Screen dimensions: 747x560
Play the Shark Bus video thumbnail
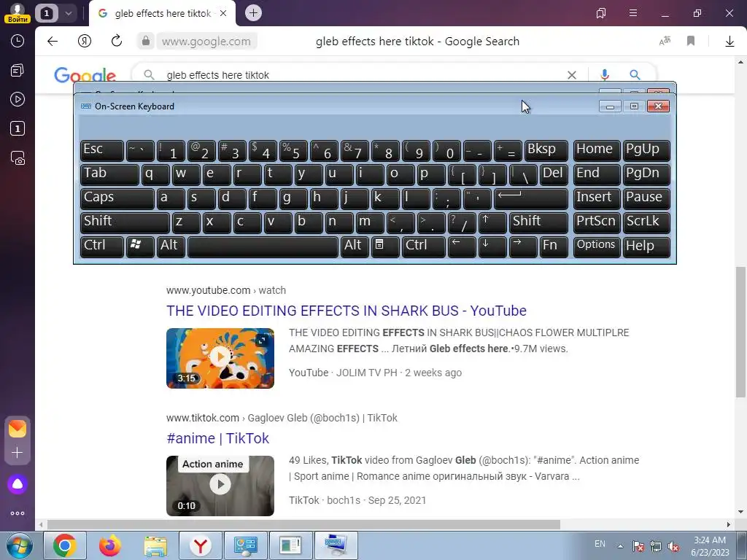[x=220, y=358]
